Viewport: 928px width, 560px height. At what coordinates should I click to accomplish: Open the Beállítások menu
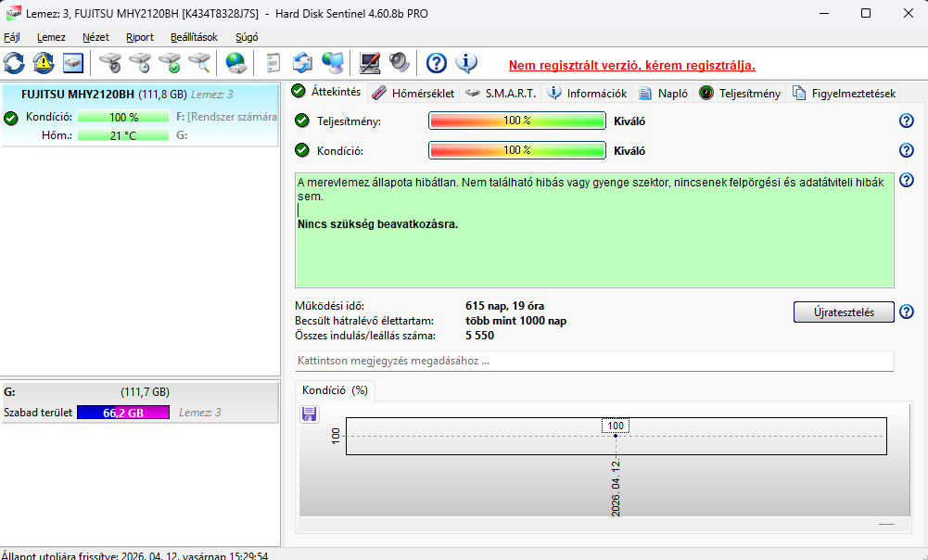pos(194,37)
